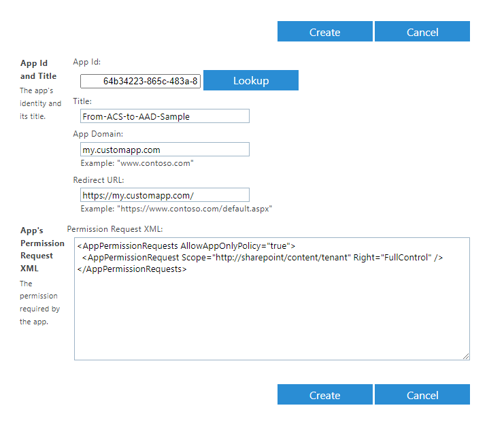Focus the Redirect URL input field

click(x=165, y=195)
